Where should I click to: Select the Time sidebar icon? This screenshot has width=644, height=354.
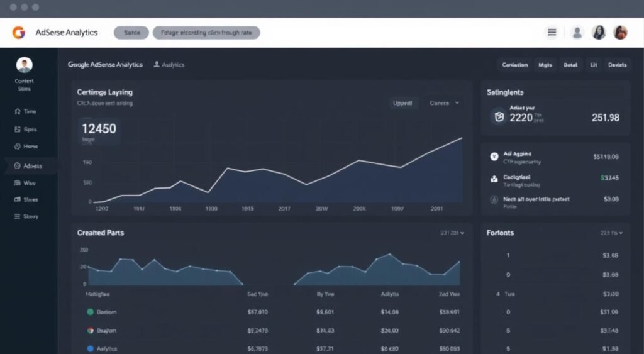pyautogui.click(x=17, y=111)
